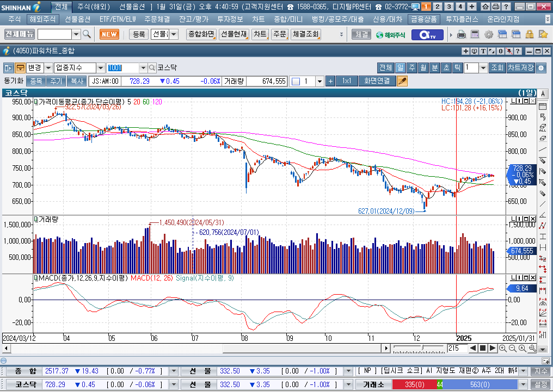553x392 pixels.
Task: Click the pencil drawing tool icon beside 화면연결
Action: pyautogui.click(x=402, y=81)
